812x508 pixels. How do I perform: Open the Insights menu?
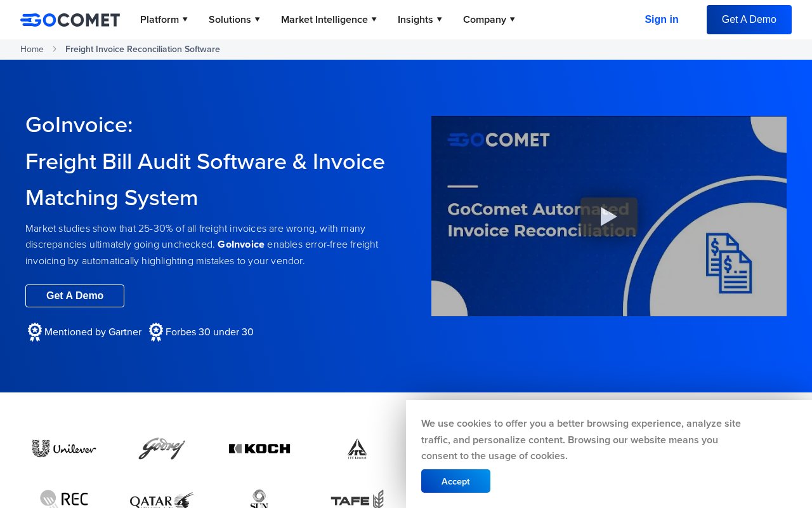(419, 20)
